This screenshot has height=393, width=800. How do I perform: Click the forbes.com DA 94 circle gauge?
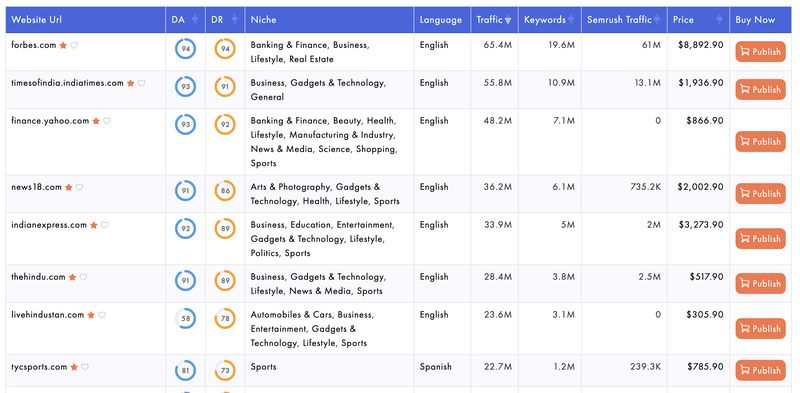coord(185,49)
